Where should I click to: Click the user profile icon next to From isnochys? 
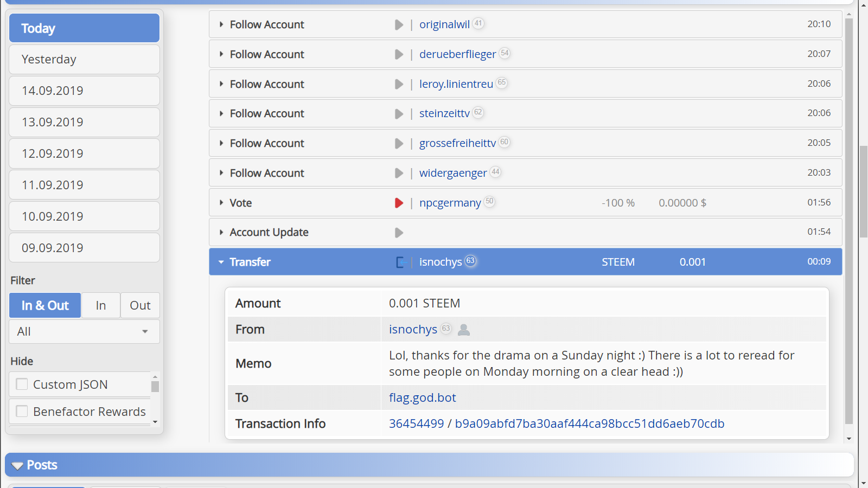[464, 330]
